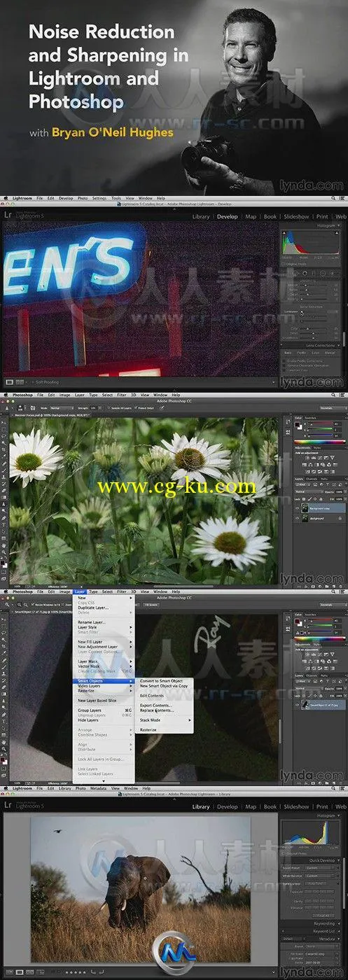This screenshot has height=980, width=348.
Task: Open Mode dropdown in flowers Photoshop options bar
Action: pyautogui.click(x=62, y=408)
